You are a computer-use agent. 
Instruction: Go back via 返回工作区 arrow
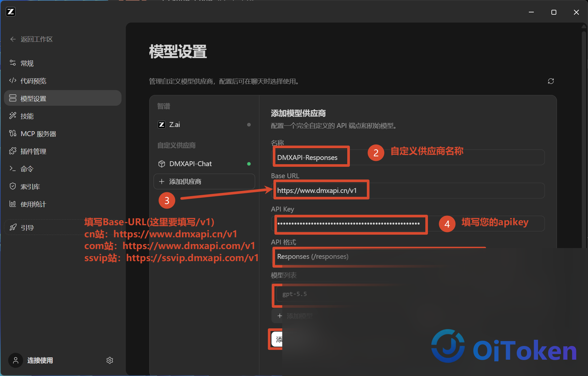(13, 39)
